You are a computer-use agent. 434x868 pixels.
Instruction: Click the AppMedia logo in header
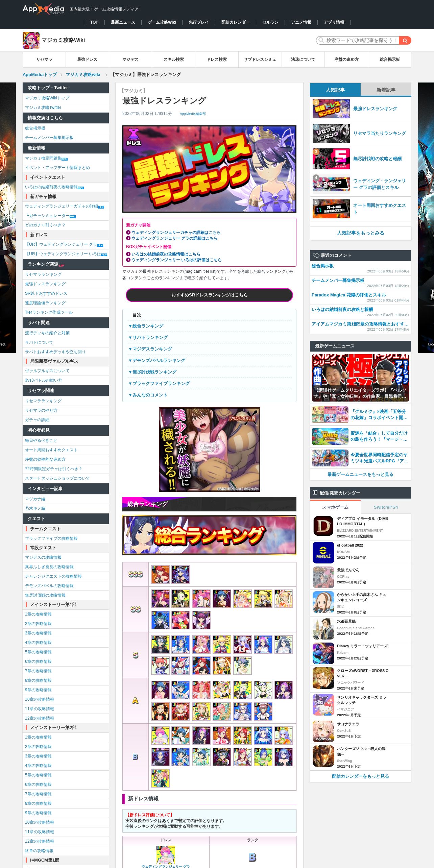43,9
